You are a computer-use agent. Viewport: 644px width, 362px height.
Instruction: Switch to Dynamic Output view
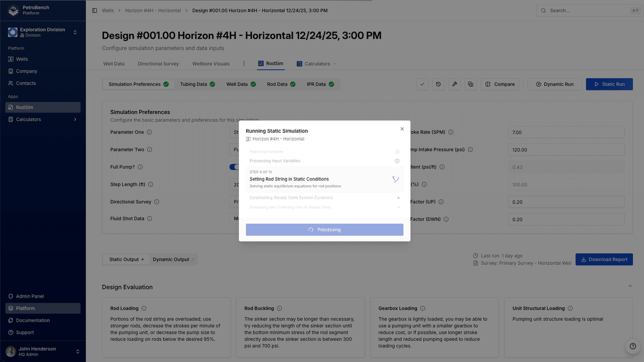click(x=171, y=260)
